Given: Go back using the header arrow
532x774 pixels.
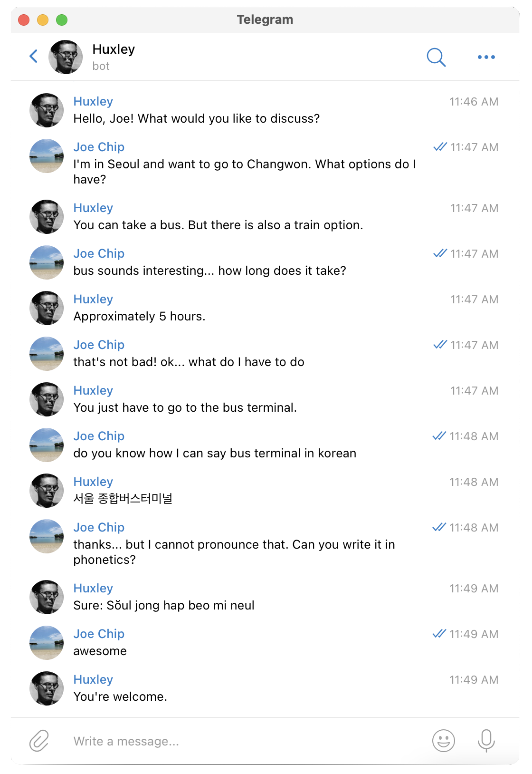Looking at the screenshot, I should (34, 57).
